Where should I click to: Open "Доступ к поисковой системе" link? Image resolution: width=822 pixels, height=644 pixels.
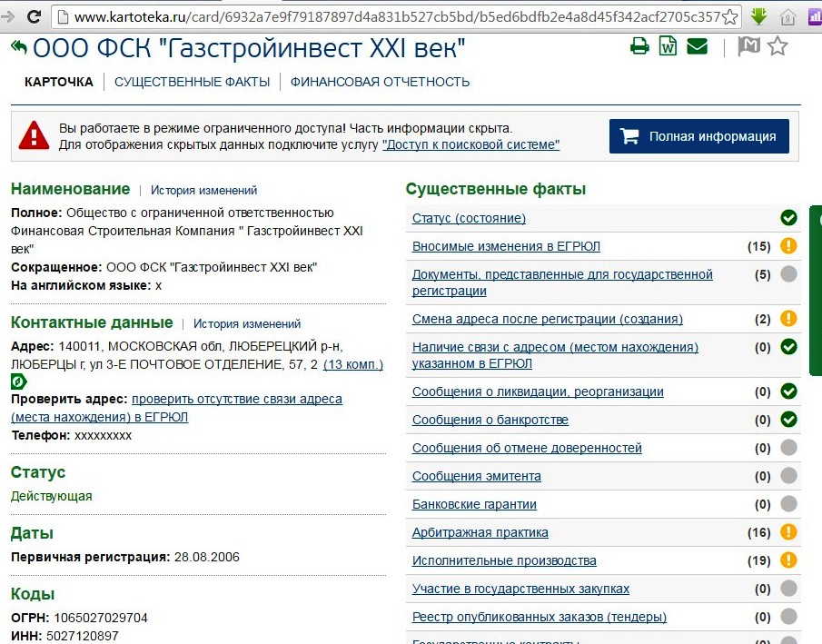click(x=470, y=144)
